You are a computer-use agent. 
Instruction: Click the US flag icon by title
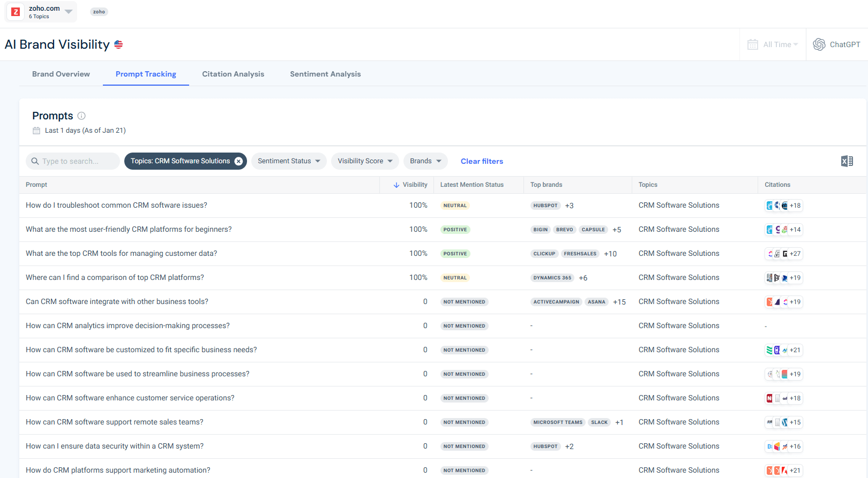pyautogui.click(x=118, y=44)
